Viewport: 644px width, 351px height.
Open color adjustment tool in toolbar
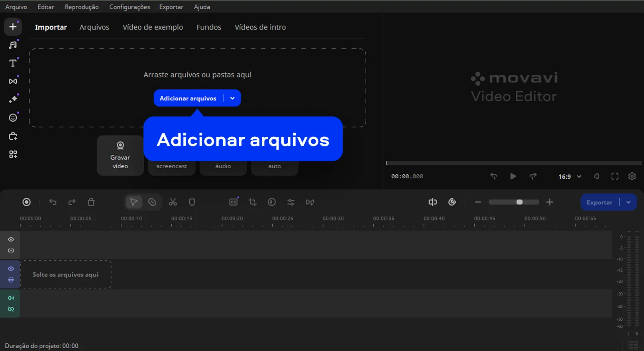(272, 202)
